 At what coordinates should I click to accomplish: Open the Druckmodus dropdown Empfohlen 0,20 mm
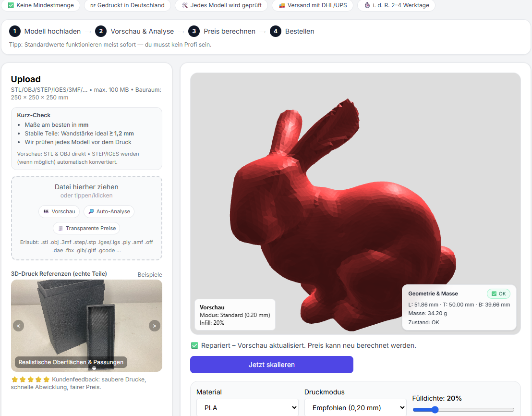pos(355,407)
